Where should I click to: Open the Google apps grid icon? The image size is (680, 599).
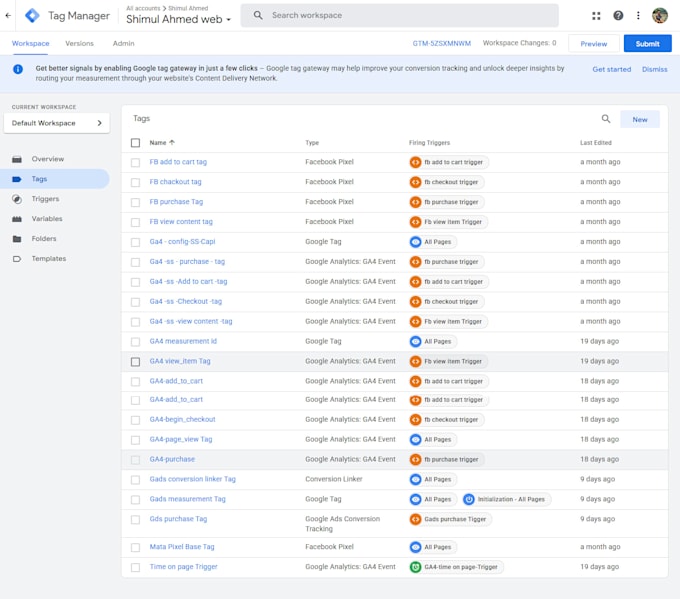tap(596, 16)
